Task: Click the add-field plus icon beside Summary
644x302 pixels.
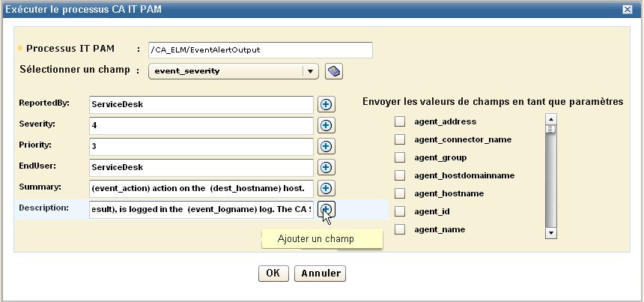Action: [326, 189]
